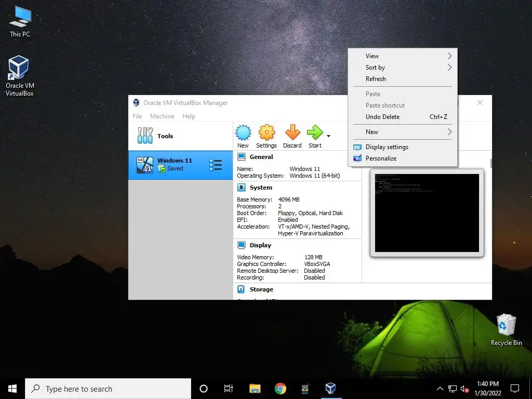Click the Display settings monitor icon
Viewport: 532px width, 399px height.
(x=357, y=147)
